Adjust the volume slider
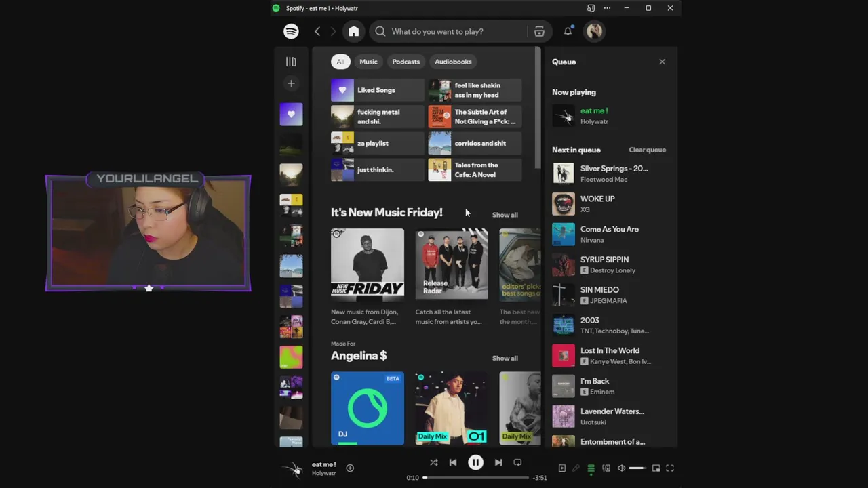 [x=638, y=468]
